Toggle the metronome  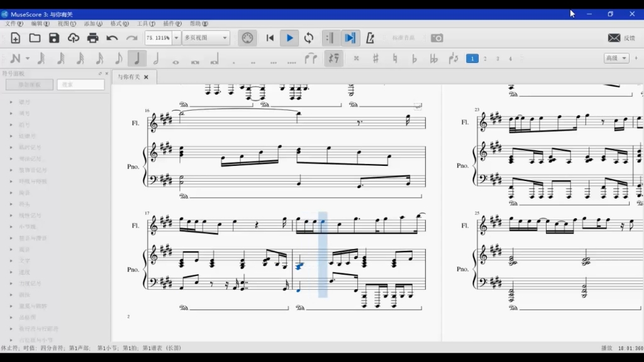click(x=370, y=38)
